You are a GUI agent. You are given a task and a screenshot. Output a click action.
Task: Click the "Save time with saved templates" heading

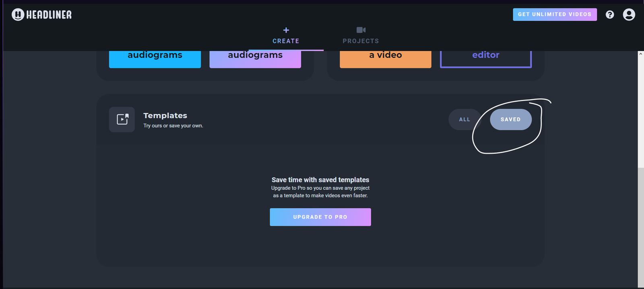[x=320, y=180]
